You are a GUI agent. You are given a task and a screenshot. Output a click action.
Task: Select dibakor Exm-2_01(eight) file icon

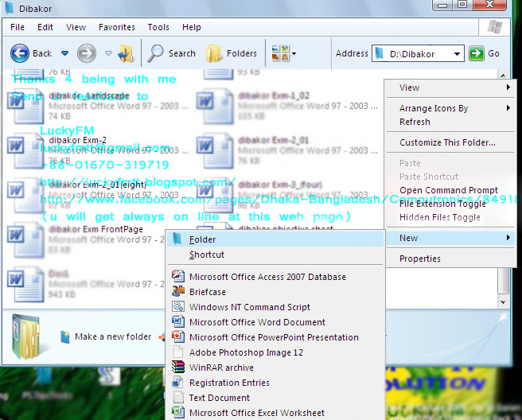coord(25,196)
